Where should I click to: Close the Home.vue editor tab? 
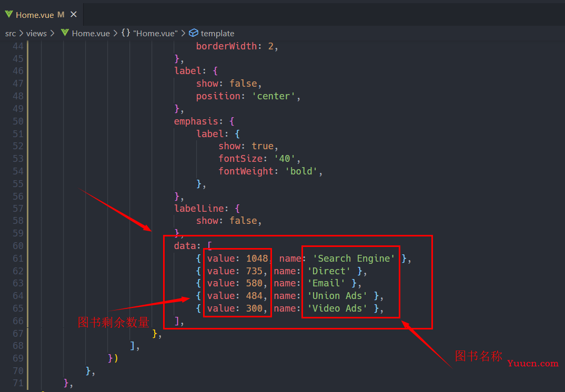point(74,14)
